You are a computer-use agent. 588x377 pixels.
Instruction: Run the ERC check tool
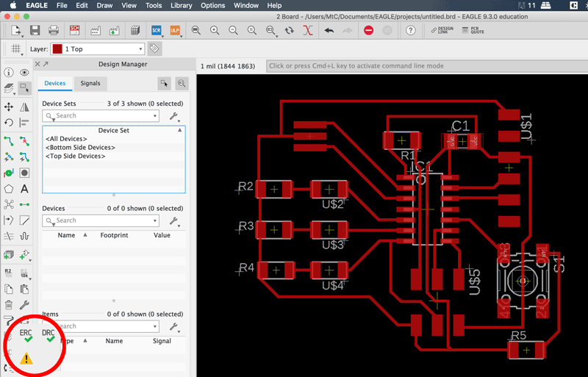pos(26,335)
